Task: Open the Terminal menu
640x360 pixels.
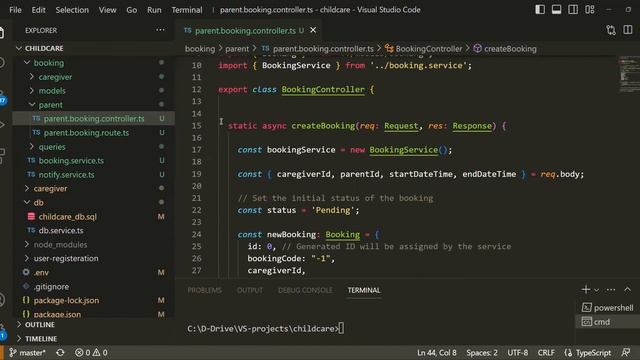Action: [187, 10]
